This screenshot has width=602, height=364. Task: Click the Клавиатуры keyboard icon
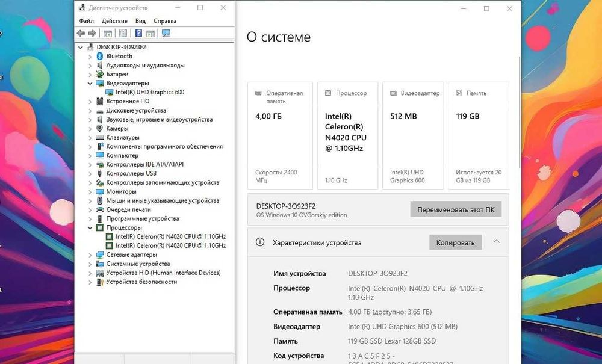coord(100,137)
